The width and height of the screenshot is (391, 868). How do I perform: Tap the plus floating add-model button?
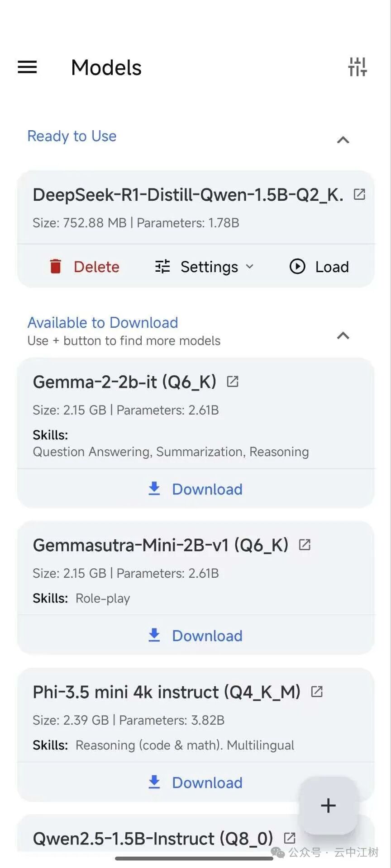tap(328, 805)
